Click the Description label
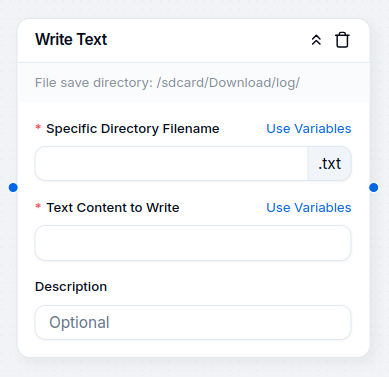 (71, 287)
